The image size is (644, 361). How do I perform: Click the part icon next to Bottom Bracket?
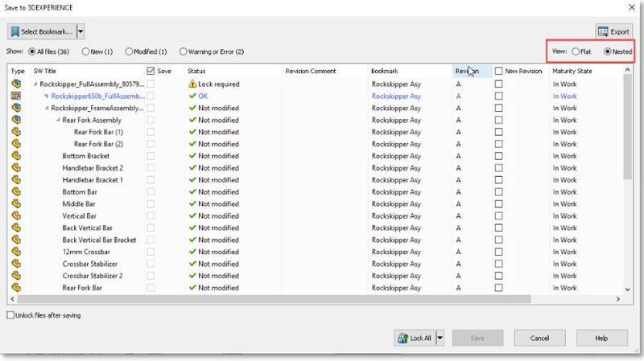click(15, 156)
